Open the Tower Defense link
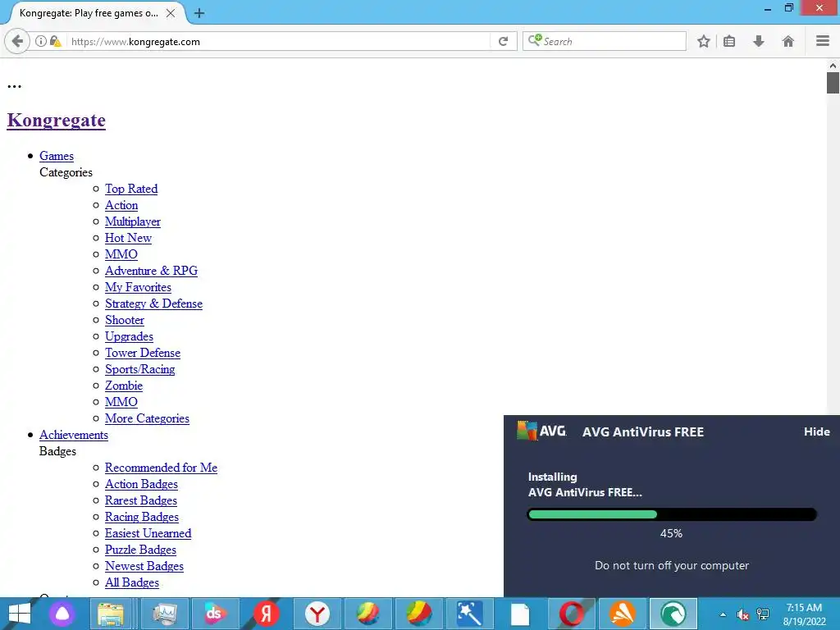 pyautogui.click(x=143, y=353)
